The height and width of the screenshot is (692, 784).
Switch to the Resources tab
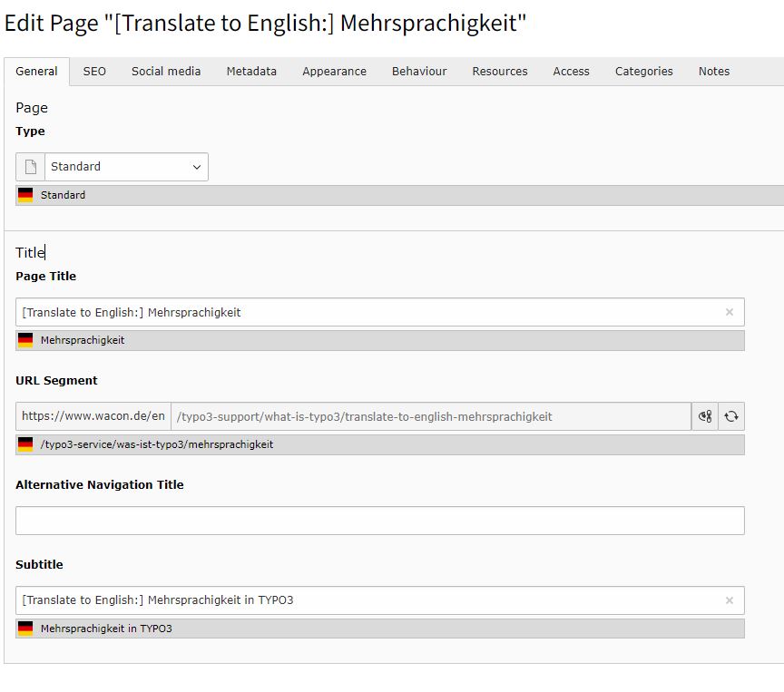499,72
